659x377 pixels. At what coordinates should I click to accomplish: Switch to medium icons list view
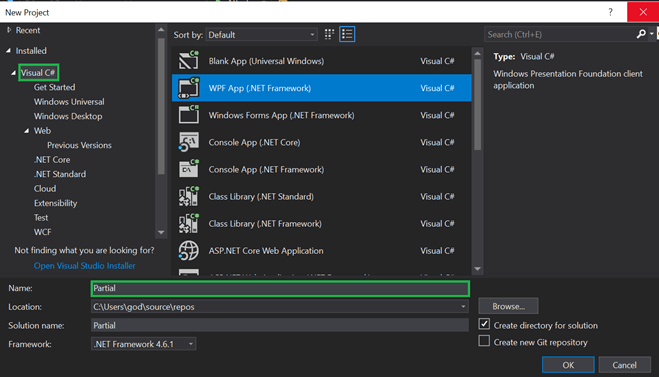tap(347, 34)
